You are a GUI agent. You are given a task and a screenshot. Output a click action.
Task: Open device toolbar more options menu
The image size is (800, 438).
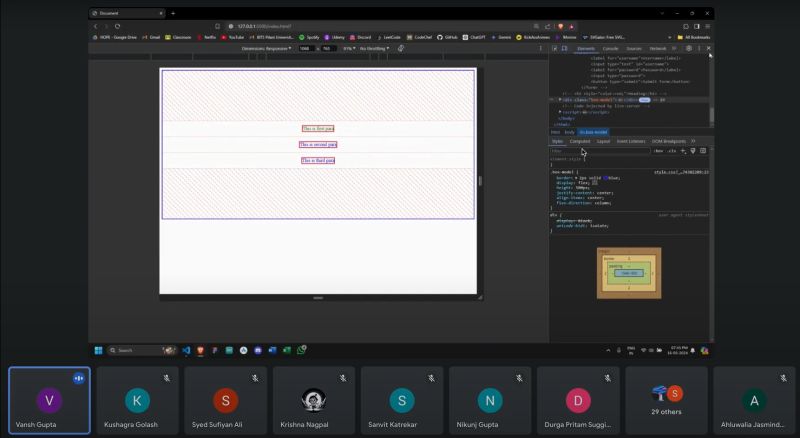[541, 48]
